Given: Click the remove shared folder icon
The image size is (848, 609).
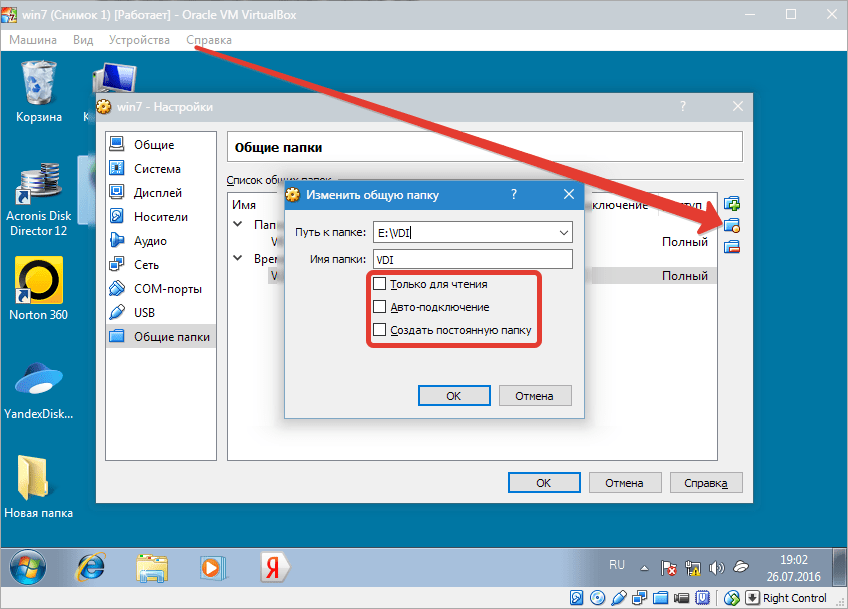Looking at the screenshot, I should pyautogui.click(x=731, y=247).
